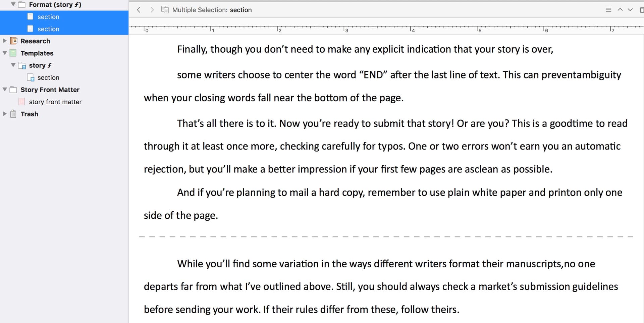
Task: Place cursor in 'before sending your work' line
Action: click(302, 309)
